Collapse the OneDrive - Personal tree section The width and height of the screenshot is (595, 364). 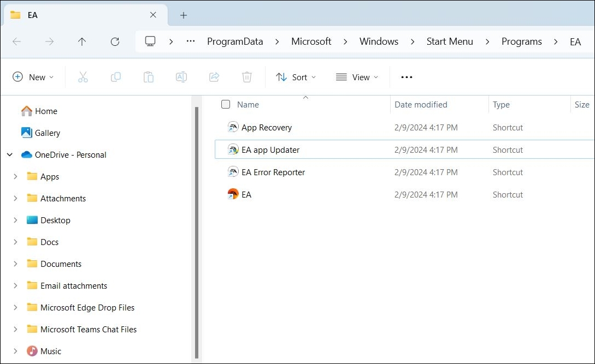click(x=9, y=154)
